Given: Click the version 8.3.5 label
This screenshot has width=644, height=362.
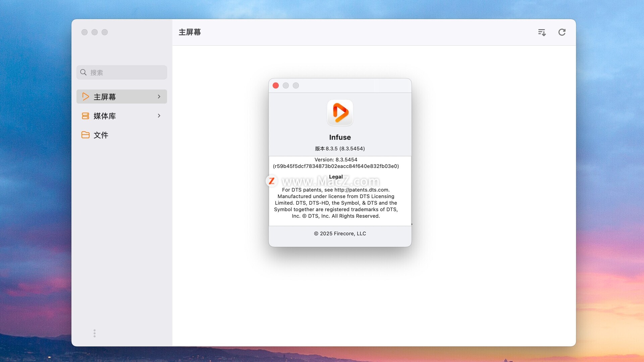Looking at the screenshot, I should [x=340, y=148].
